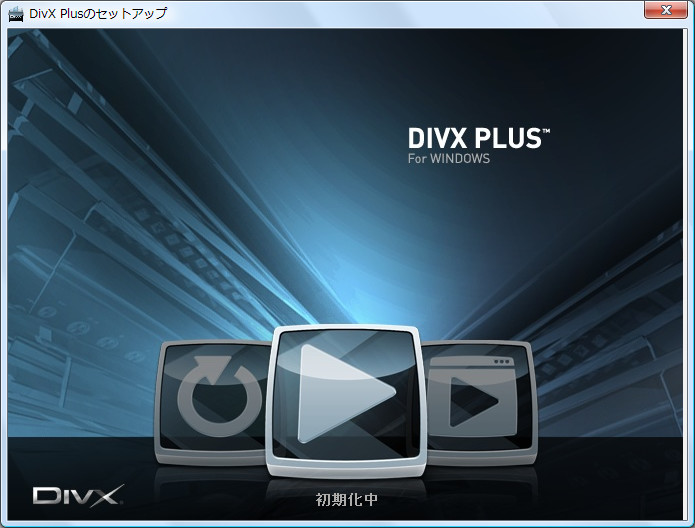695x528 pixels.
Task: Click the large center play icon
Action: pyautogui.click(x=346, y=402)
